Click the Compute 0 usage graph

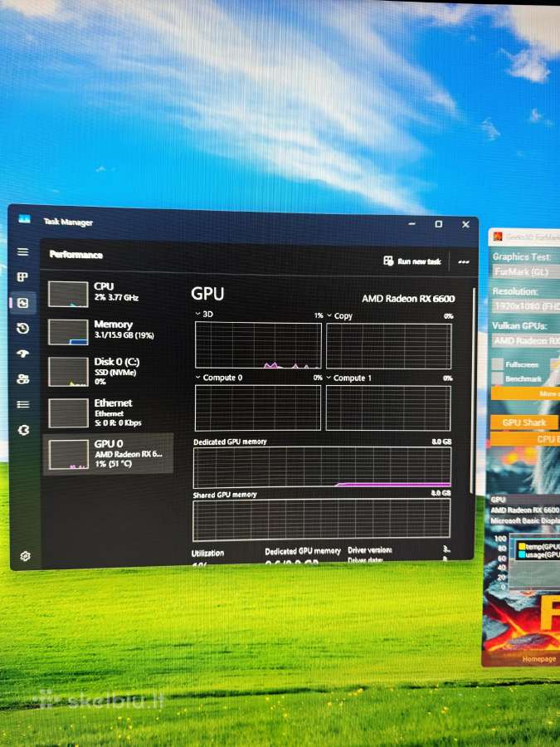click(258, 408)
